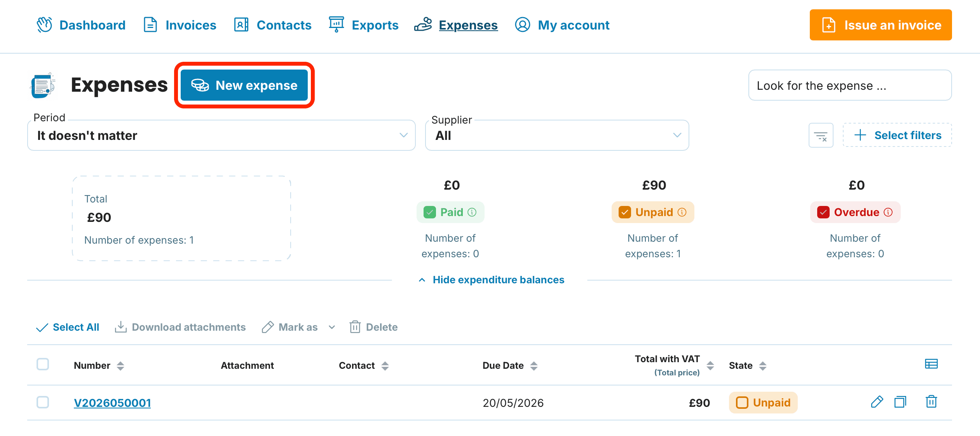Sort by Number column arrows
The width and height of the screenshot is (980, 436).
(x=120, y=366)
